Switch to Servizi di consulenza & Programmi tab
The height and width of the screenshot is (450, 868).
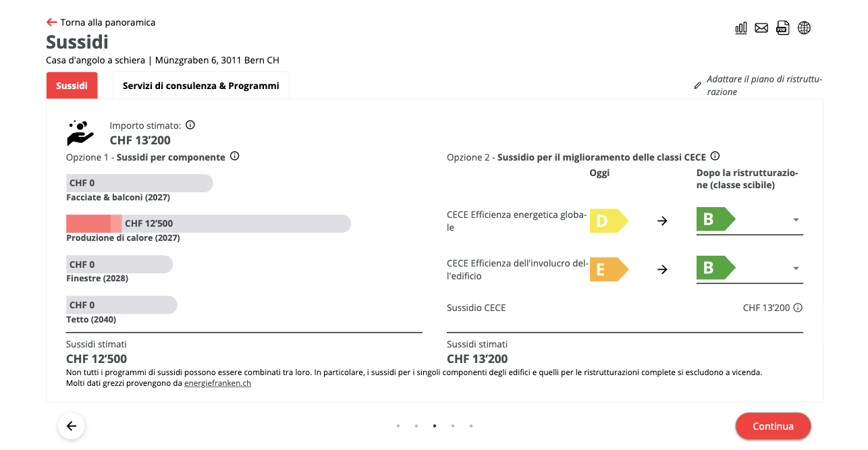[200, 86]
